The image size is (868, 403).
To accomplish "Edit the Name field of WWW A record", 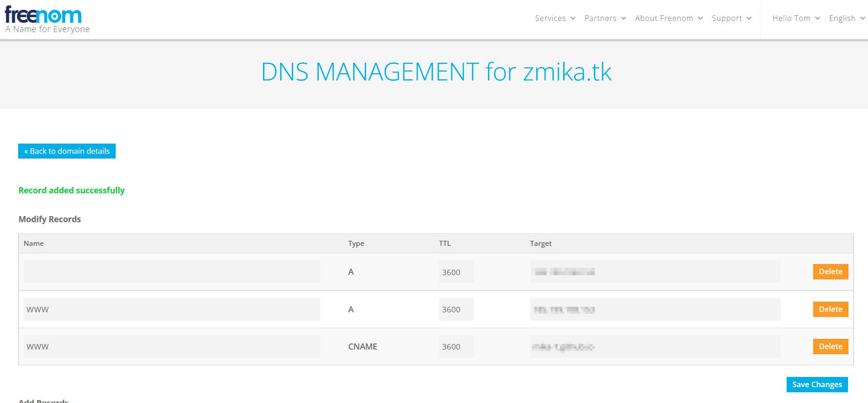I will click(x=171, y=309).
